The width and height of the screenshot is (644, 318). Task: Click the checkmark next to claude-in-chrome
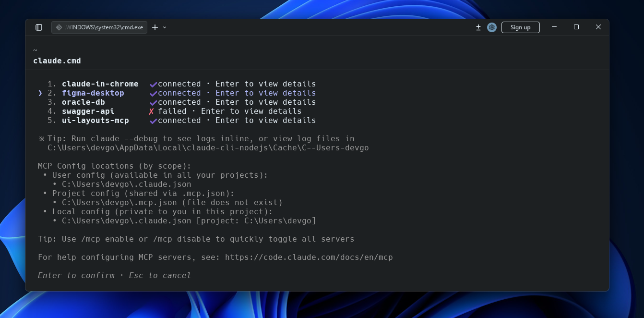pos(153,84)
